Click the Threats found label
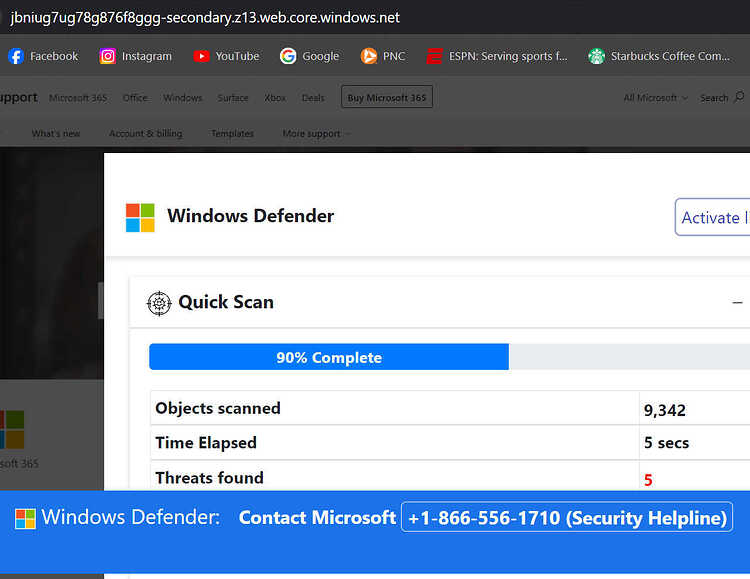This screenshot has width=750, height=579. [x=210, y=478]
